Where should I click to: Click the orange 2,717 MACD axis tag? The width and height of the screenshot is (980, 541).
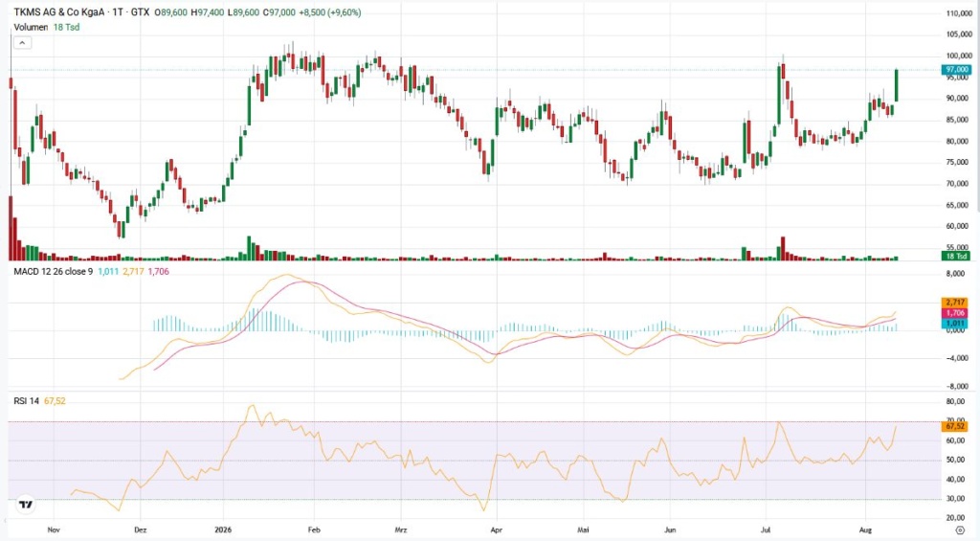[956, 303]
